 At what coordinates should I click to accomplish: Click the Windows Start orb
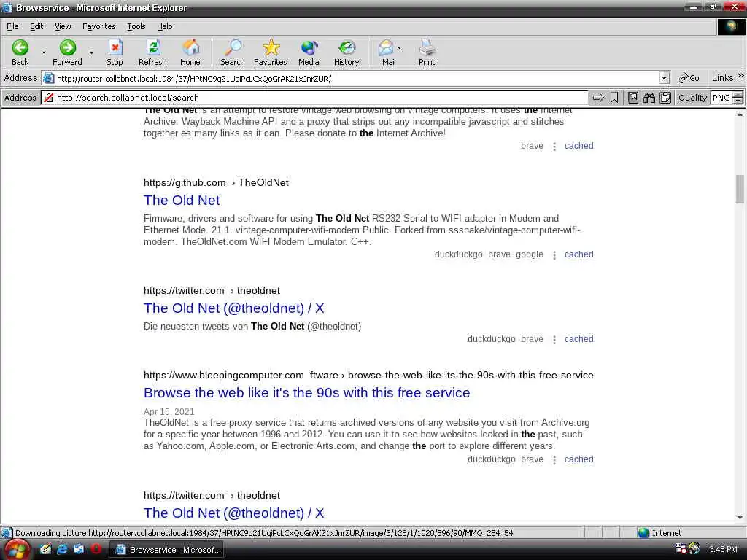[18, 550]
